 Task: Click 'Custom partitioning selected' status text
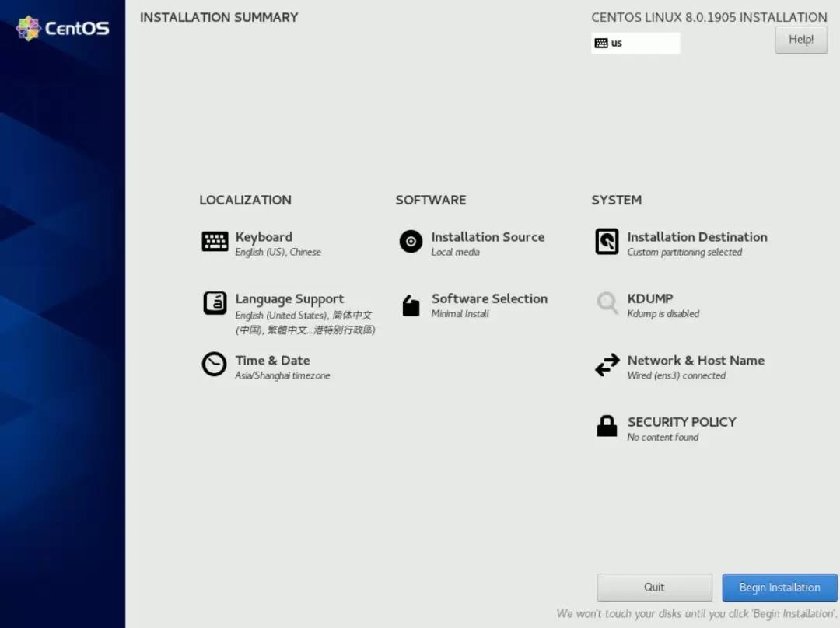click(684, 252)
